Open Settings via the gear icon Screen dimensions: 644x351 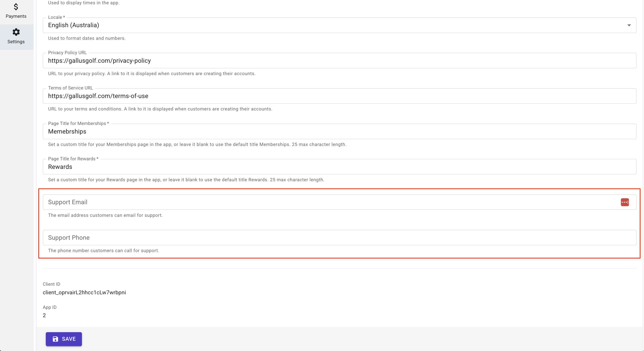click(16, 32)
